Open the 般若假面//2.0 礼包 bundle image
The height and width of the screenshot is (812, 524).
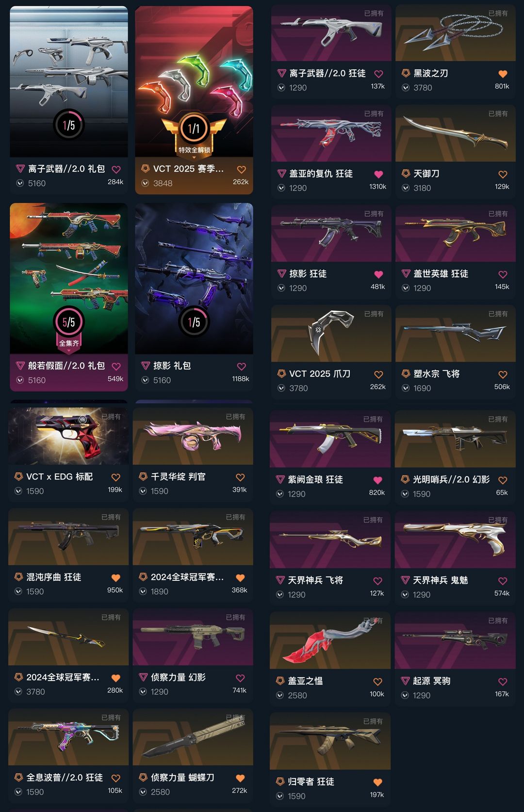pos(69,278)
